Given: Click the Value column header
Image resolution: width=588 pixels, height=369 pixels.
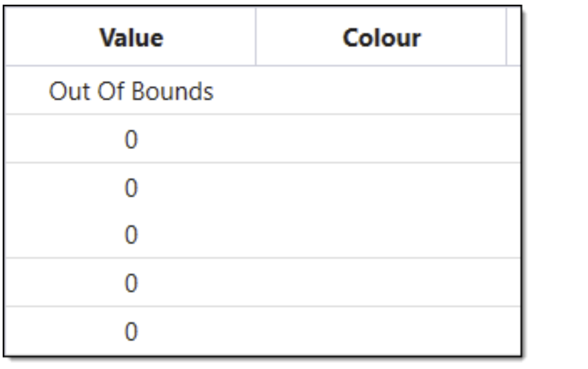Looking at the screenshot, I should click(131, 38).
